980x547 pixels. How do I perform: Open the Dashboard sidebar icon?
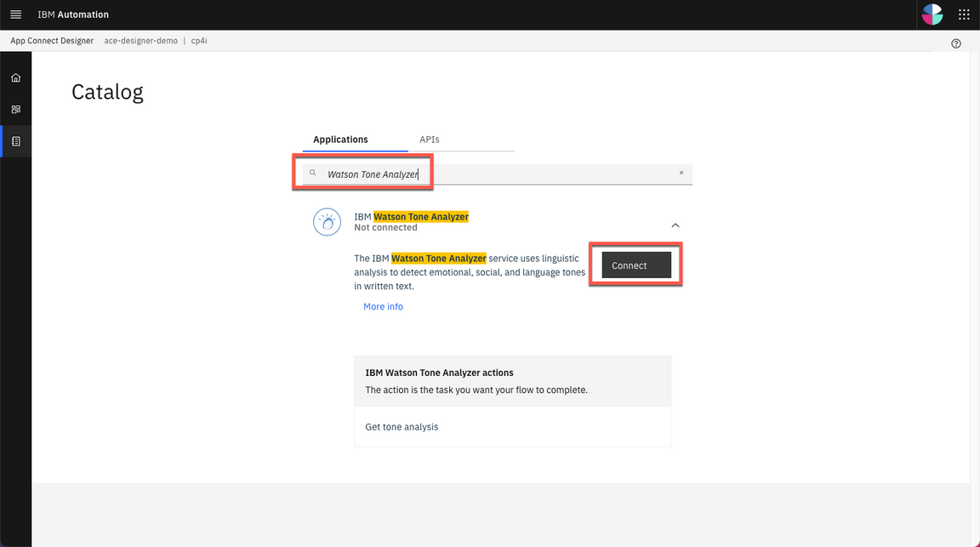[15, 110]
